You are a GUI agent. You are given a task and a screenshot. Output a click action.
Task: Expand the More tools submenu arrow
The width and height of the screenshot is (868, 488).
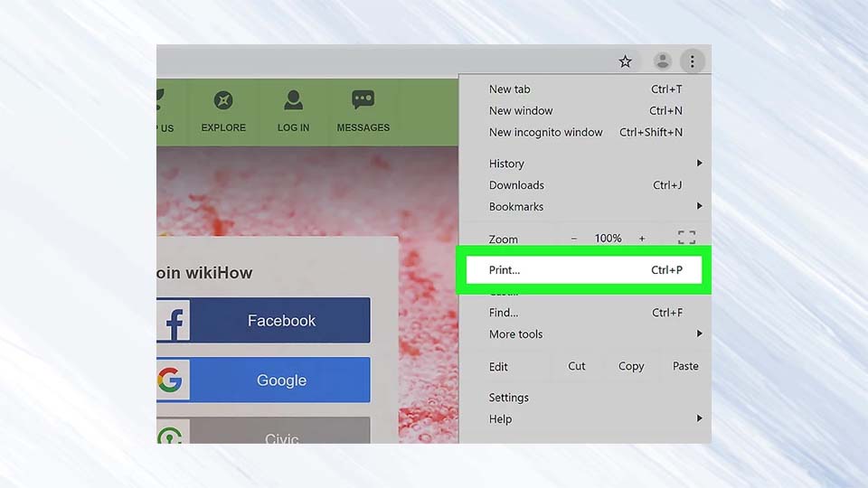pos(699,333)
